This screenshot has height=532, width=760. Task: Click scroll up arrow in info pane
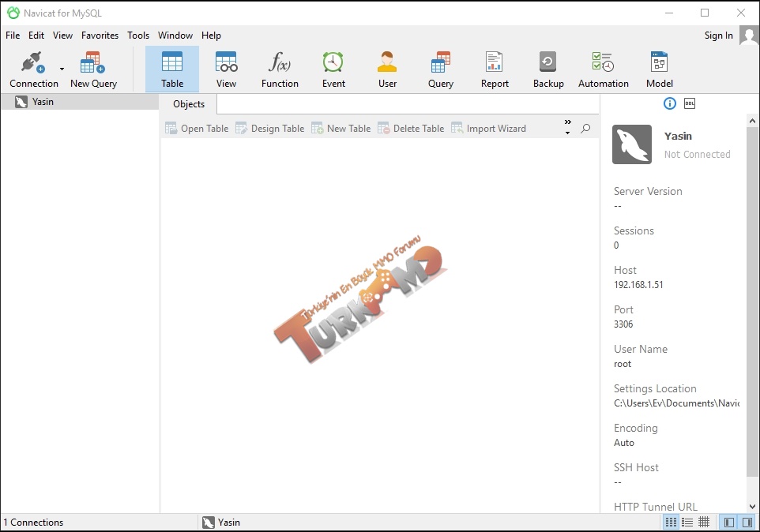[752, 121]
